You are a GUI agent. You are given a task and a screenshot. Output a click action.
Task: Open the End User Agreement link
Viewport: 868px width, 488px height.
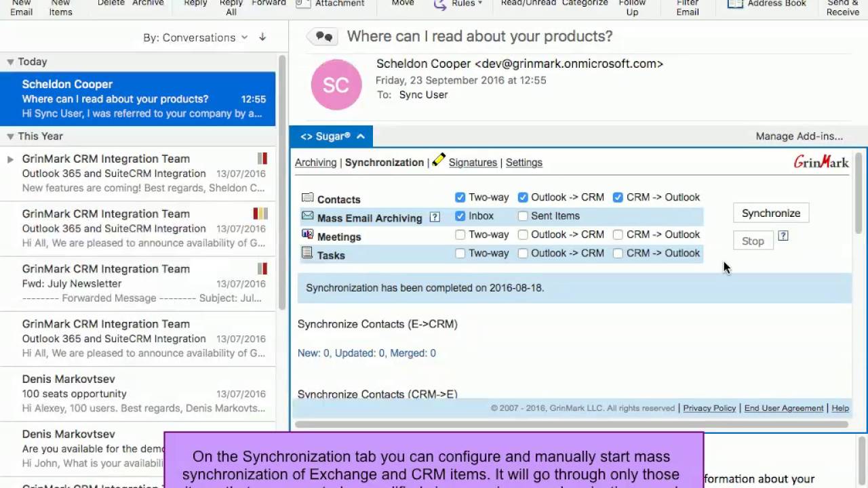[784, 408]
